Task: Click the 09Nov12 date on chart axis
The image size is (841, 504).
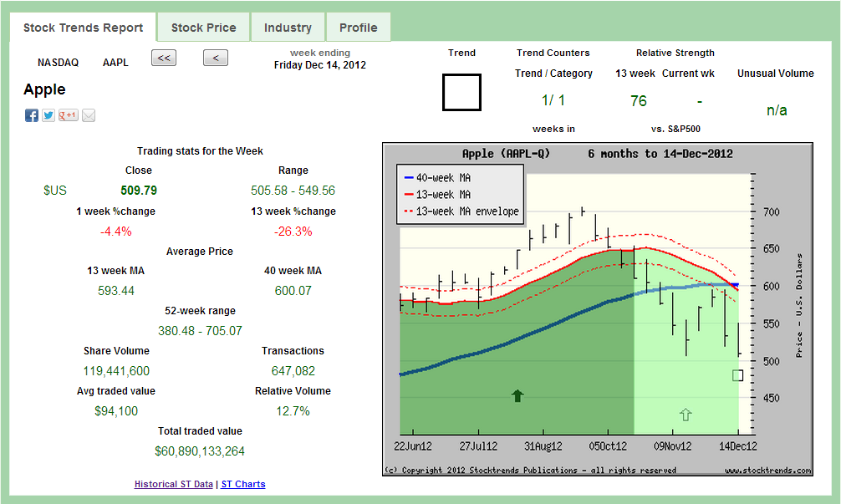Action: click(x=673, y=446)
